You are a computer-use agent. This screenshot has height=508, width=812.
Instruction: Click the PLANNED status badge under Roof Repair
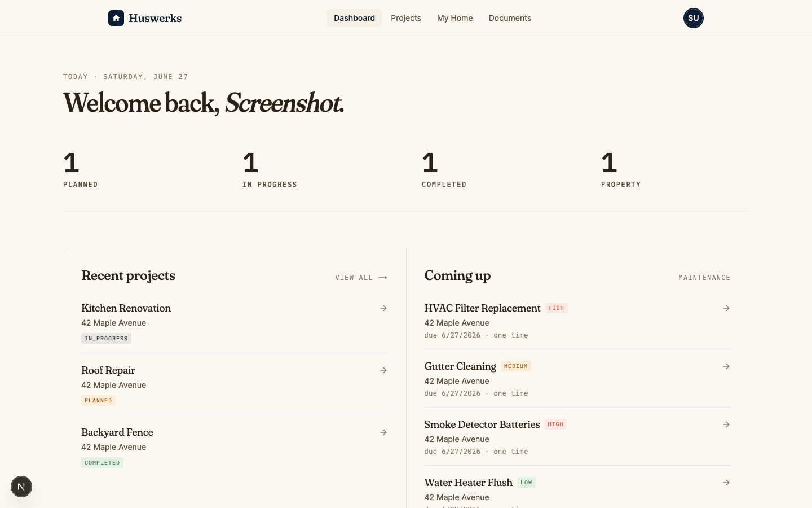[x=98, y=401]
